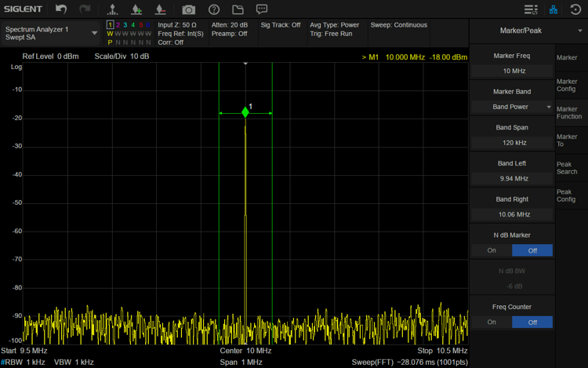588x368 pixels.
Task: Select trace 6 indicator in blue
Action: pos(148,25)
